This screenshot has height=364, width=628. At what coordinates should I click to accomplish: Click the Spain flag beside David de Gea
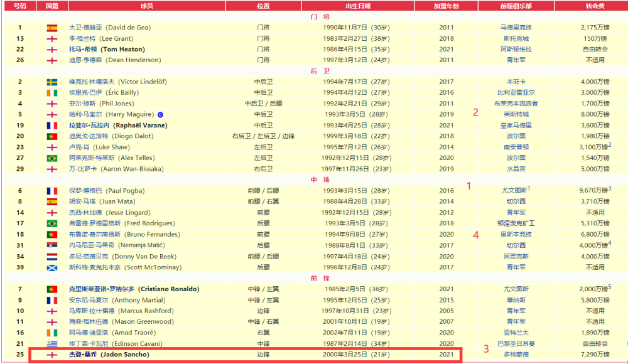52,28
